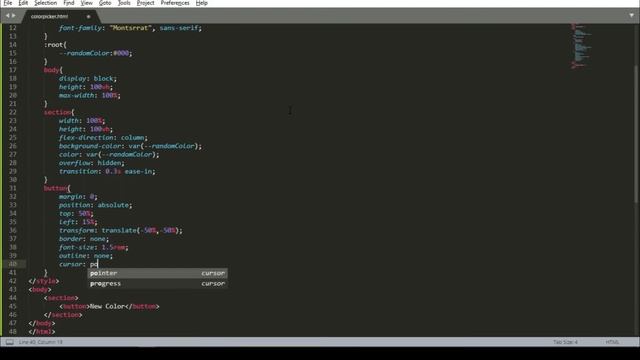
Task: Click line number 14 in the gutter
Action: [x=13, y=45]
